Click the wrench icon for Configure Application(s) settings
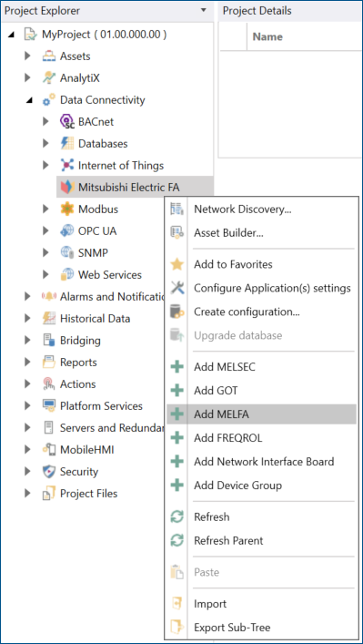Viewport: 363px width, 644px height. tap(176, 288)
